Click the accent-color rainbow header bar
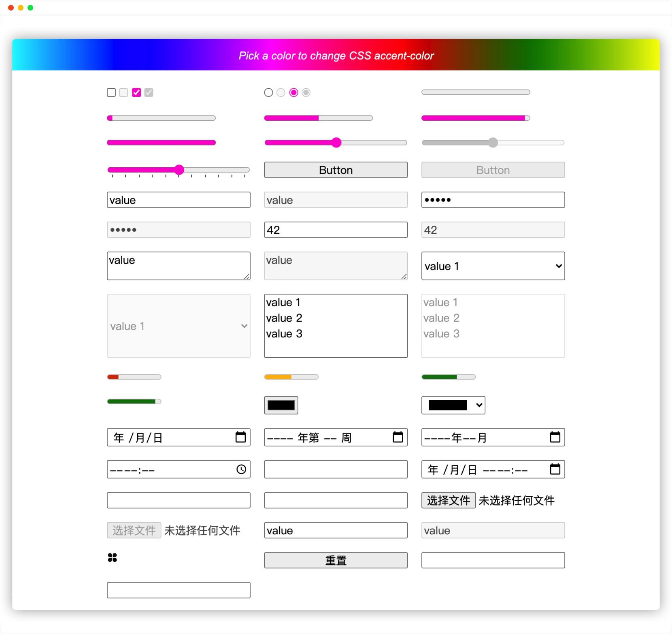The width and height of the screenshot is (672, 634). (x=336, y=55)
